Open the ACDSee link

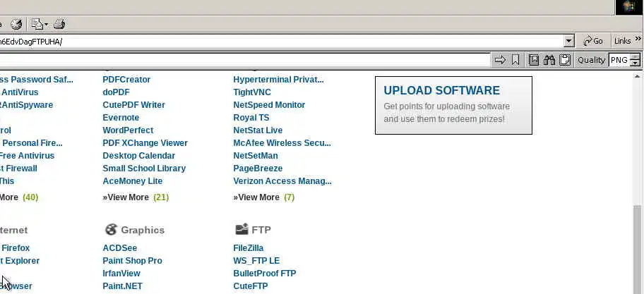point(119,248)
